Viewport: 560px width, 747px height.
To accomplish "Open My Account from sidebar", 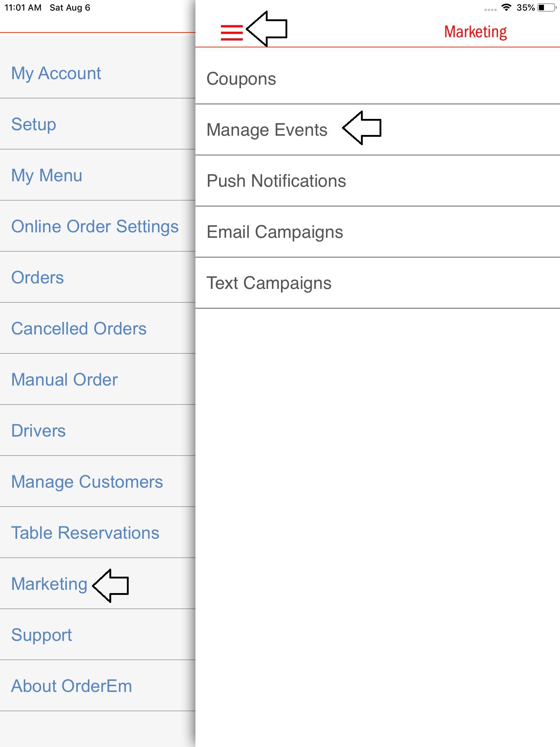I will (x=56, y=73).
